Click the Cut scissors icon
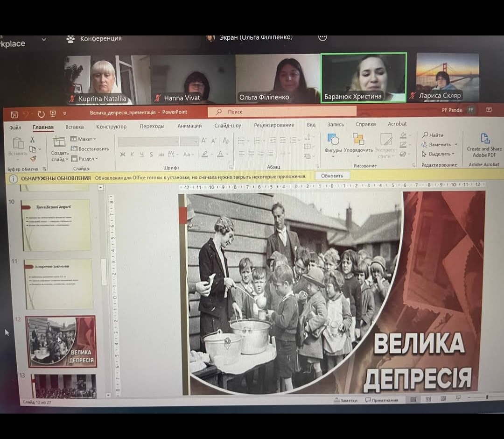 [33, 140]
